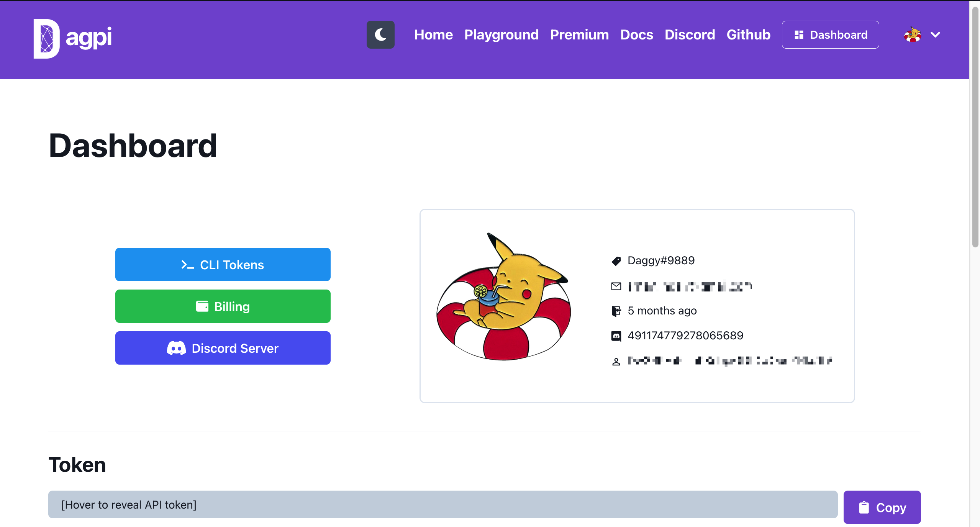Click the envelope icon beside the email
Screen dimensions: 980x527
pos(616,286)
